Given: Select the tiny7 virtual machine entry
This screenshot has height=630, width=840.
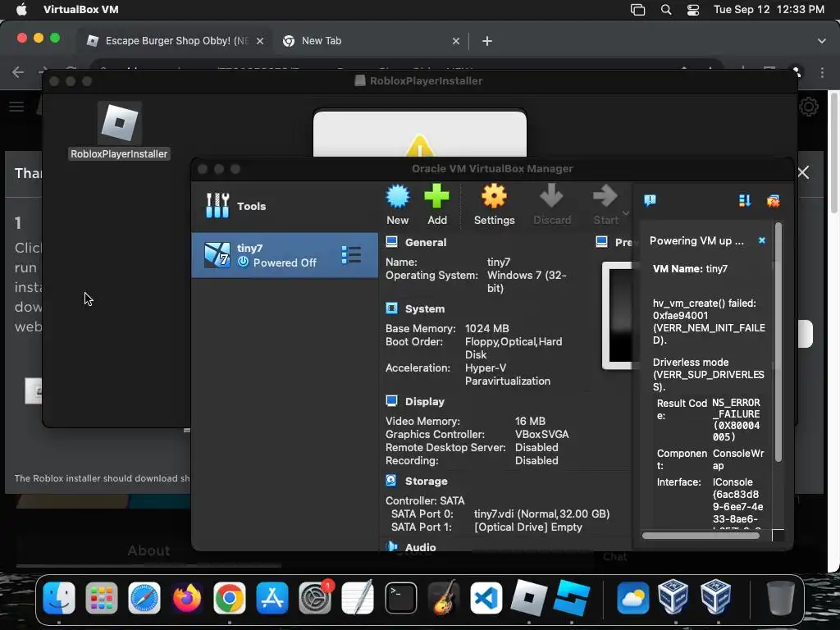Looking at the screenshot, I should tap(285, 255).
